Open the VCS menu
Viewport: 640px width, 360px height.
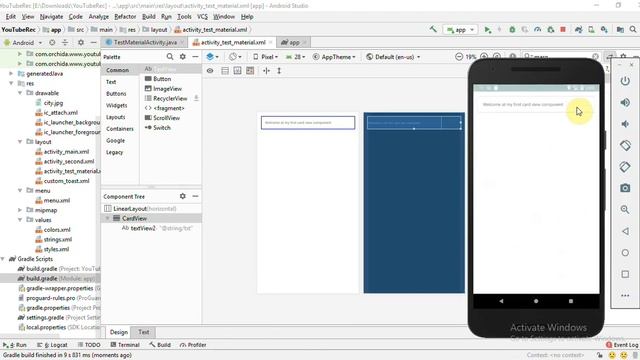pos(202,17)
